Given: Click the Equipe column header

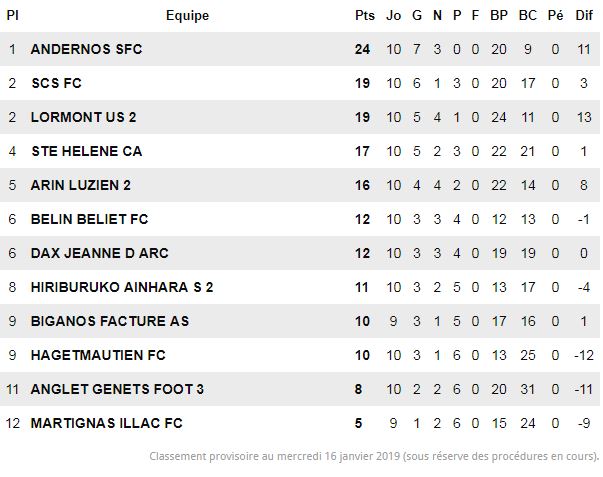Looking at the screenshot, I should [x=188, y=16].
